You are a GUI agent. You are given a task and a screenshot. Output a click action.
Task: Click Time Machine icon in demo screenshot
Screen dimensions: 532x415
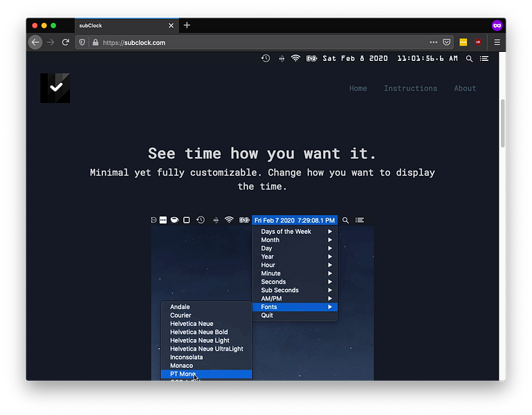tap(201, 220)
